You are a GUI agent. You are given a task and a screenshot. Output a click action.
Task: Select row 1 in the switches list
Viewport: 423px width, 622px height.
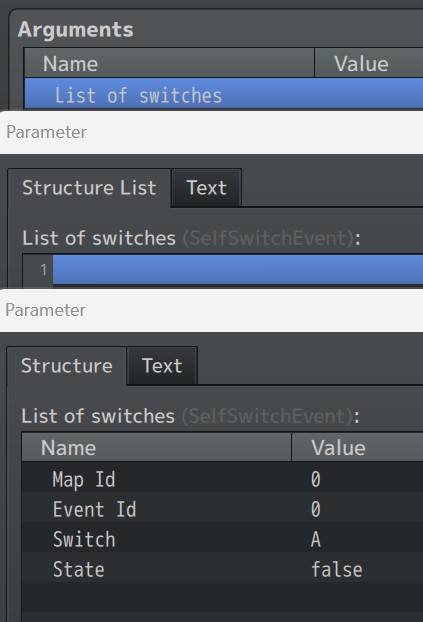point(238,270)
